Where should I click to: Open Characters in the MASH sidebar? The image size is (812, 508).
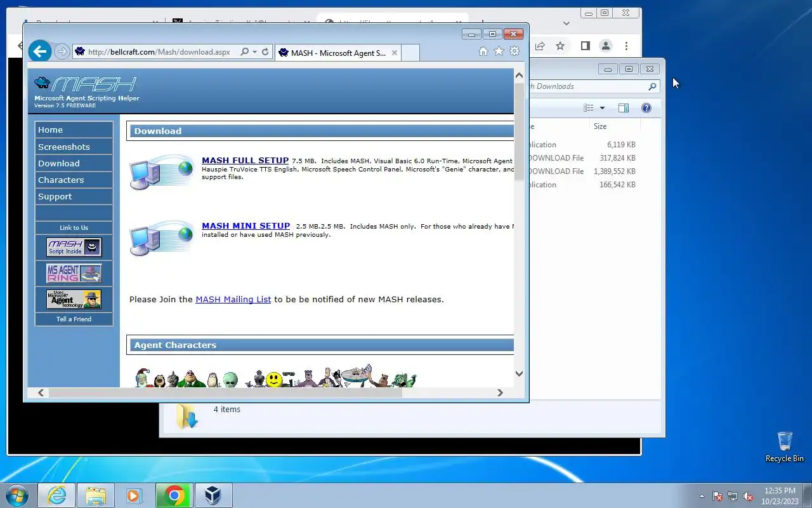[x=74, y=180]
